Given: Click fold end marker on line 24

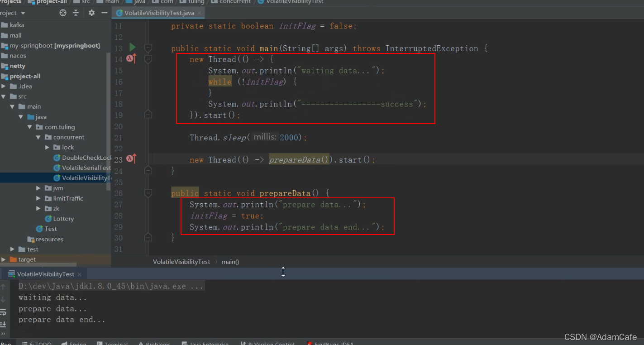Looking at the screenshot, I should 148,170.
